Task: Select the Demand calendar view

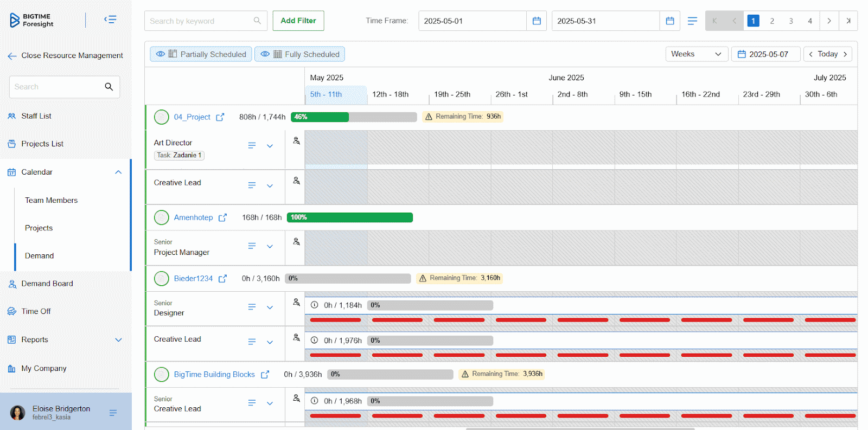Action: coord(39,256)
